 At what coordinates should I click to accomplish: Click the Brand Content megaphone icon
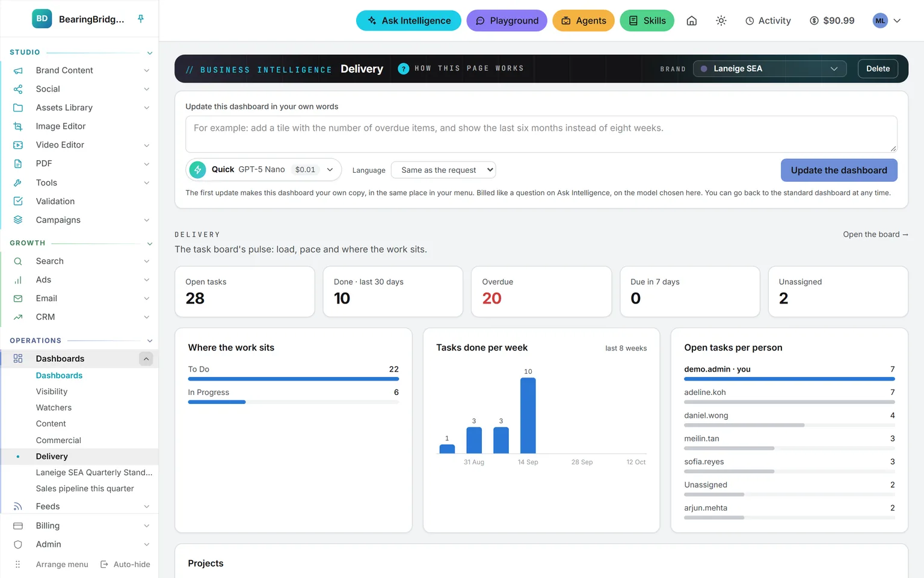coord(18,70)
